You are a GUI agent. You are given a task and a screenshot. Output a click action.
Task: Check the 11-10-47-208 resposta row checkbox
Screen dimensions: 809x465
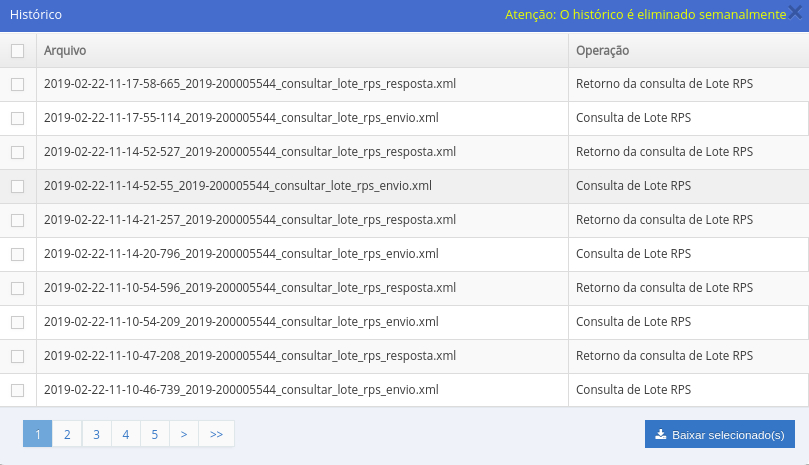(17, 357)
